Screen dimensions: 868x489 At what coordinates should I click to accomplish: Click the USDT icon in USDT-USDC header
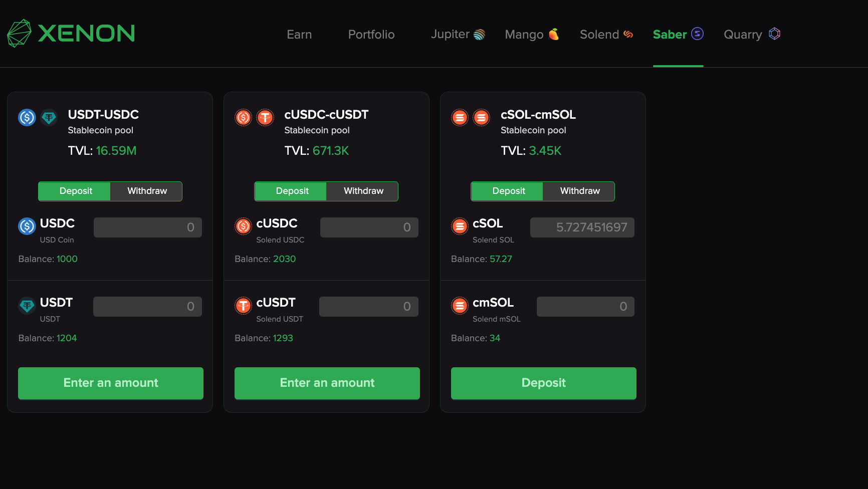click(49, 118)
